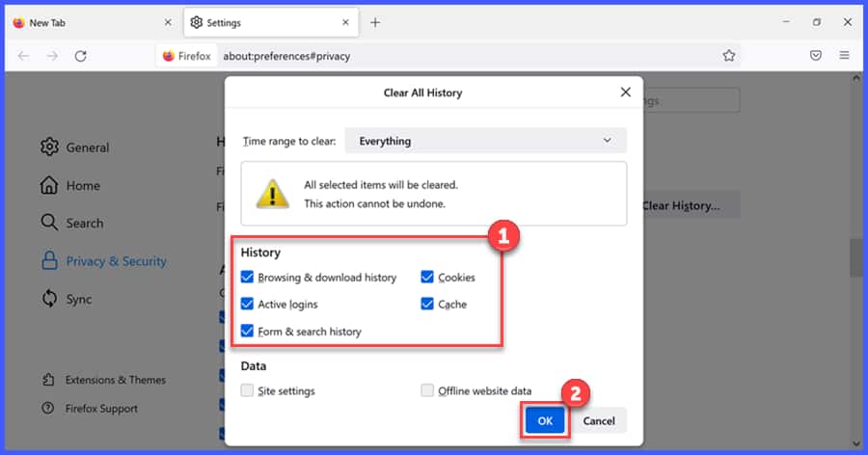Open Extensions & Themes link
This screenshot has height=455, width=868.
[x=115, y=380]
